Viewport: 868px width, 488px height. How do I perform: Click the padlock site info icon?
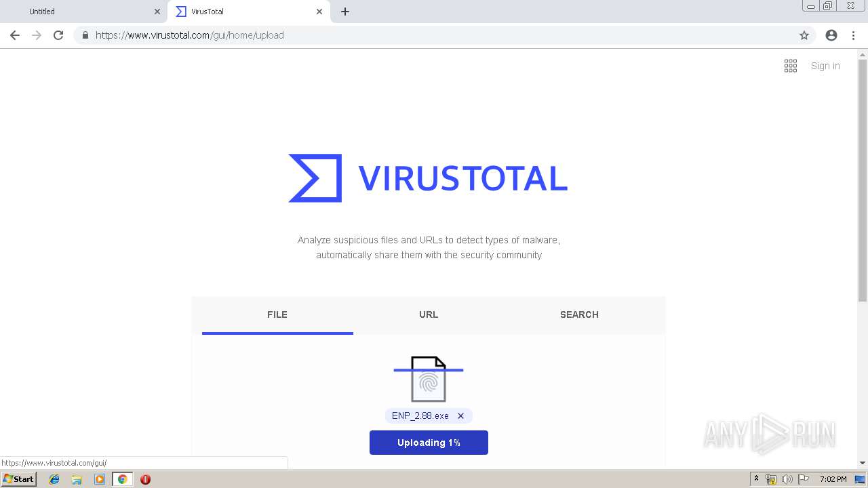85,35
